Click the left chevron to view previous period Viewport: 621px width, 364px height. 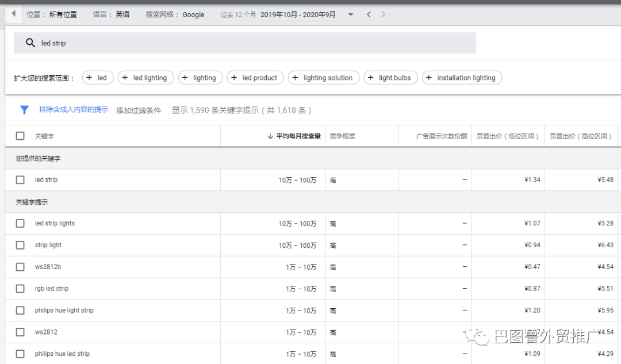click(x=369, y=14)
